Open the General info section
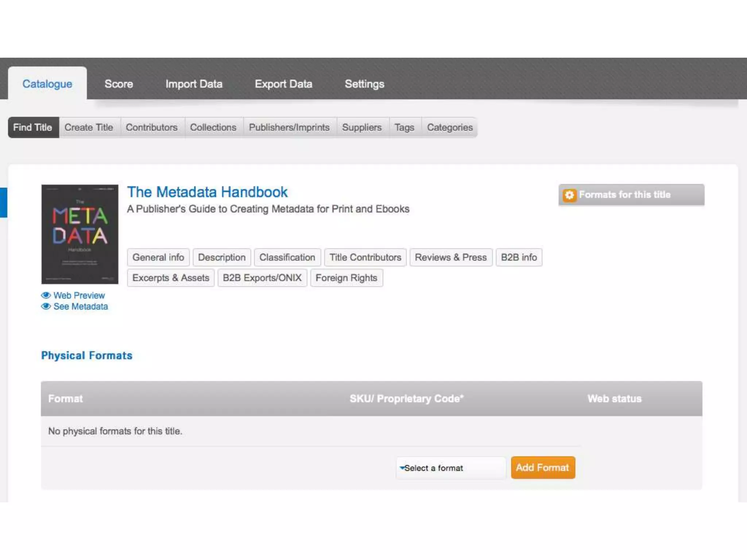 pyautogui.click(x=158, y=257)
